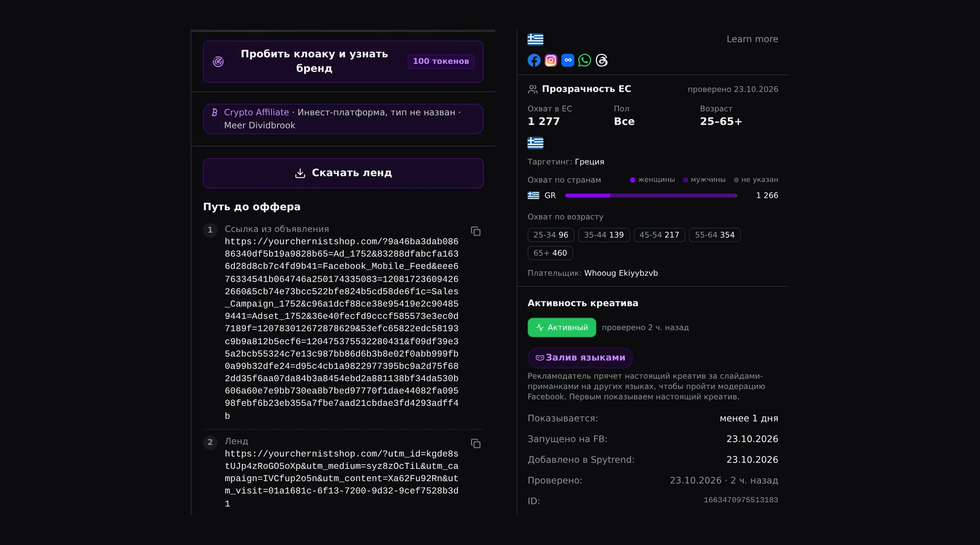This screenshot has height=545, width=980.
Task: Click the Instagram platform icon
Action: coord(551,60)
